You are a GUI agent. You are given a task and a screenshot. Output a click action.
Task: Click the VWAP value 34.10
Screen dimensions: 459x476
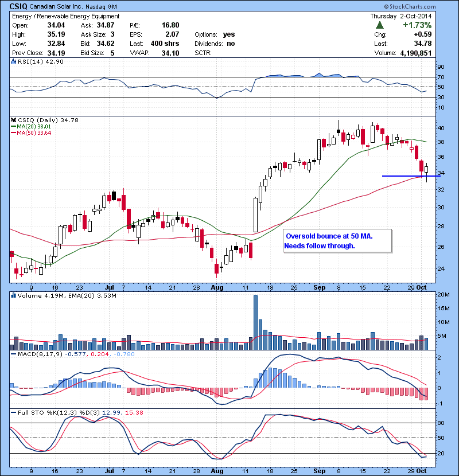170,53
